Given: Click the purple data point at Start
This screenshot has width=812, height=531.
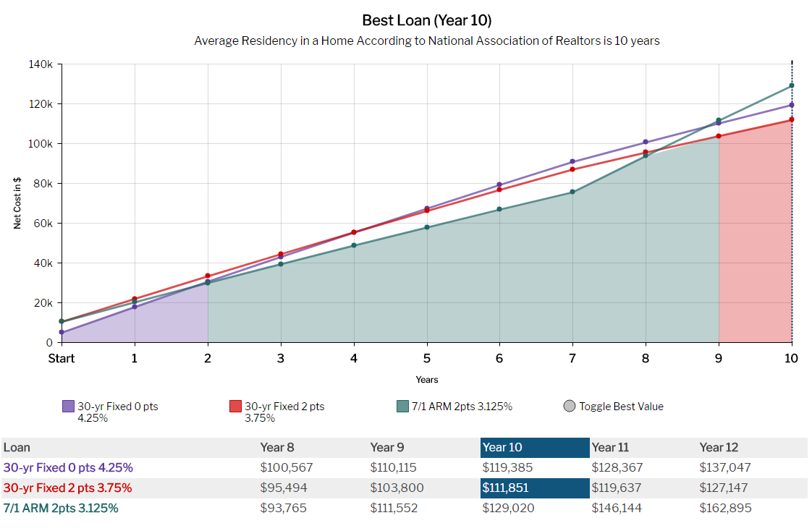Looking at the screenshot, I should [x=62, y=332].
